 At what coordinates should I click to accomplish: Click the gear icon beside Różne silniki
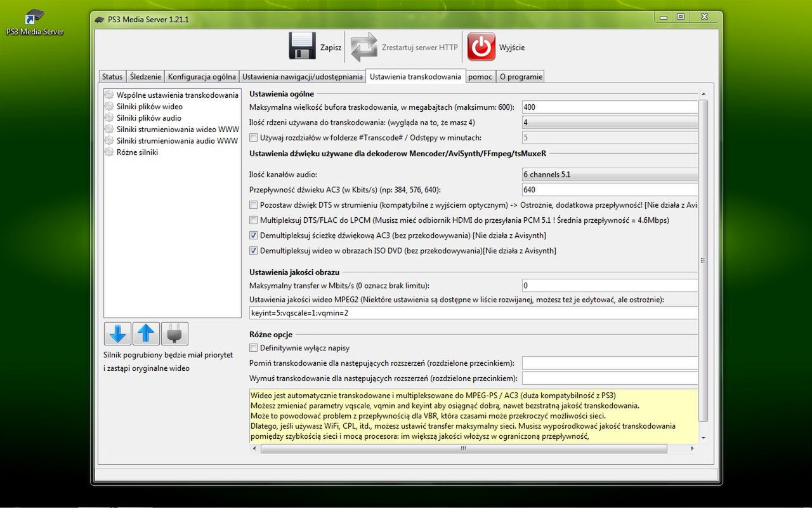[x=109, y=152]
